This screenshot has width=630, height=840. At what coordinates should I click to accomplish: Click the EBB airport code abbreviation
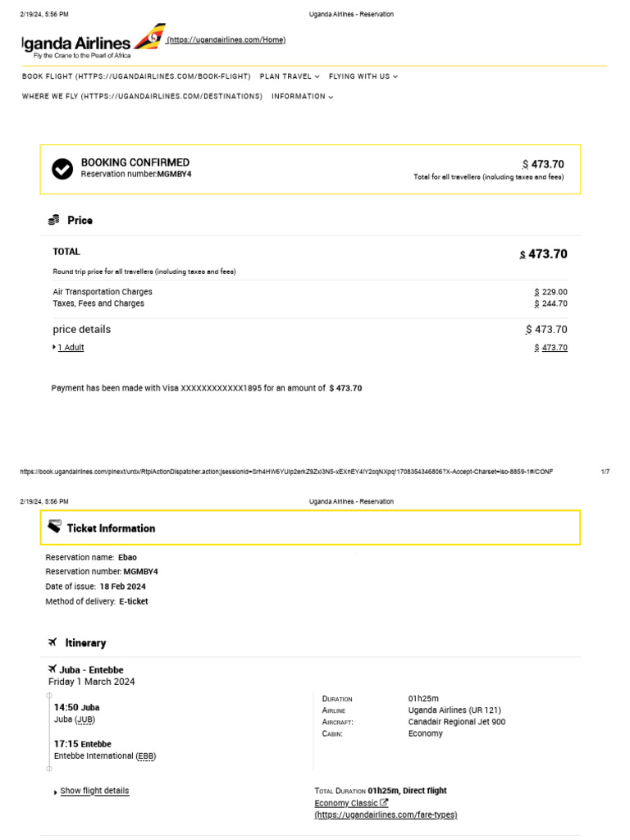(146, 756)
